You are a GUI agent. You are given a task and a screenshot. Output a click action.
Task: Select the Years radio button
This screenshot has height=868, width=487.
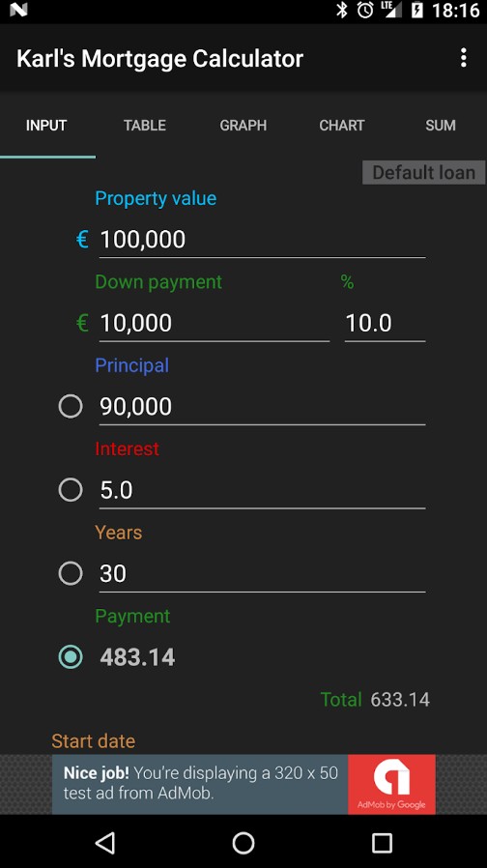tap(71, 573)
